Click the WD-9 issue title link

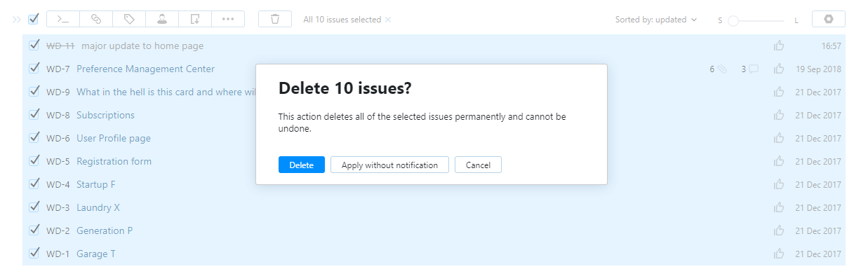(x=166, y=92)
